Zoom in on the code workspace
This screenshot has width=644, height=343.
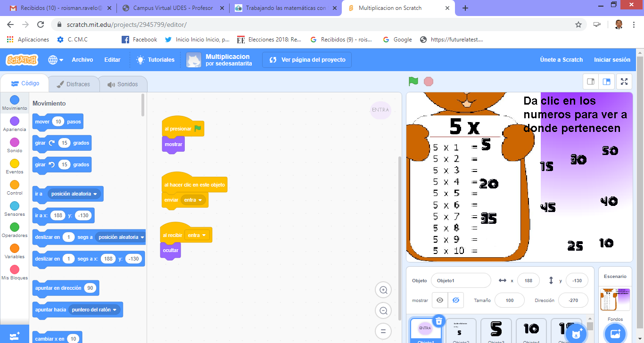(x=383, y=290)
